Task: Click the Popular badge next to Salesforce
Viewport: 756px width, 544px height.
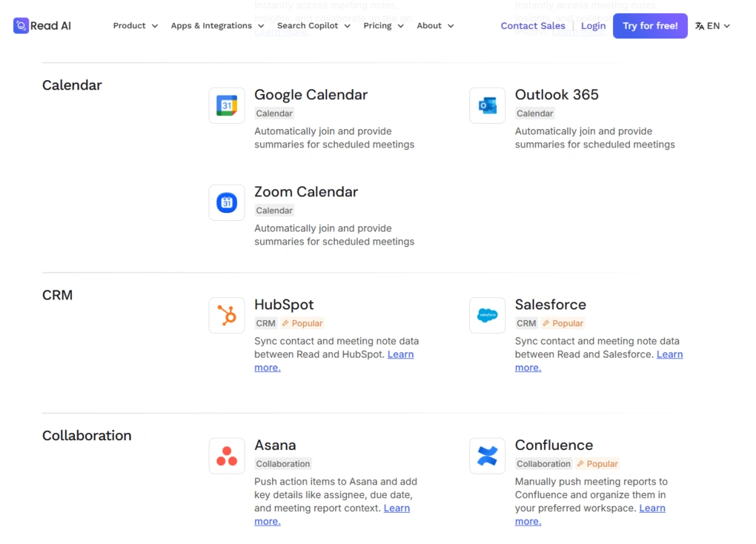Action: point(563,323)
